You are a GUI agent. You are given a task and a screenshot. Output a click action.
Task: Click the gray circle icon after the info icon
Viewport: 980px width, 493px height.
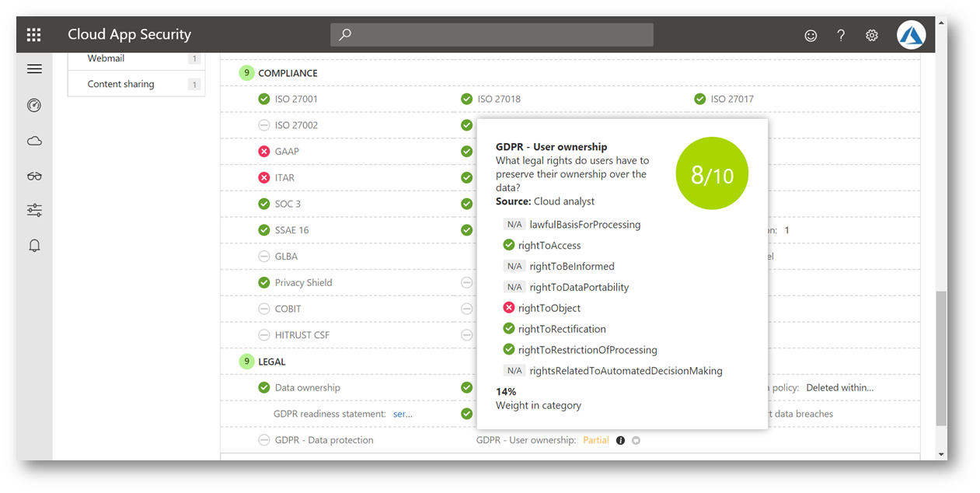pos(636,440)
